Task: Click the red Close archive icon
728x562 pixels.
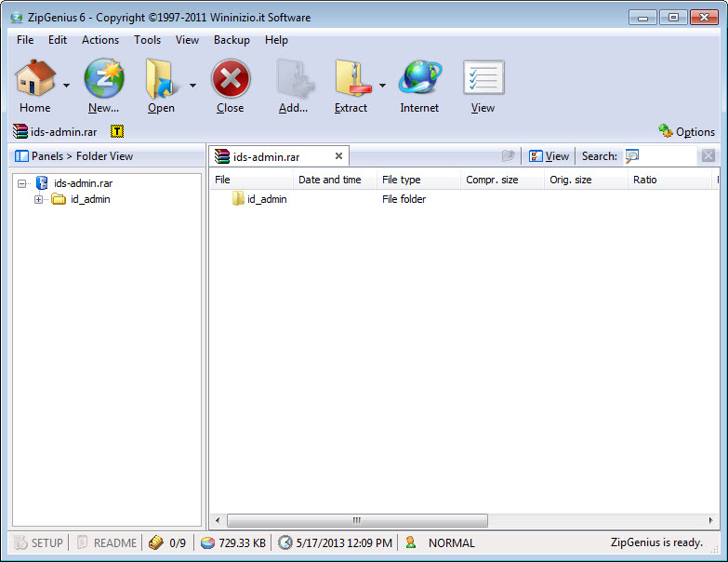Action: (x=231, y=78)
